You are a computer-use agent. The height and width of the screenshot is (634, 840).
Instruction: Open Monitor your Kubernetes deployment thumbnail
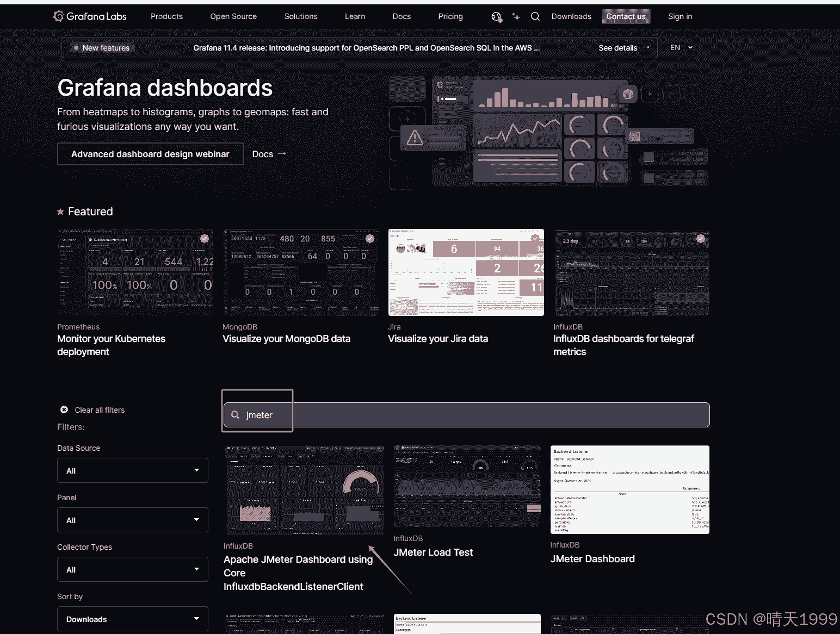[135, 272]
